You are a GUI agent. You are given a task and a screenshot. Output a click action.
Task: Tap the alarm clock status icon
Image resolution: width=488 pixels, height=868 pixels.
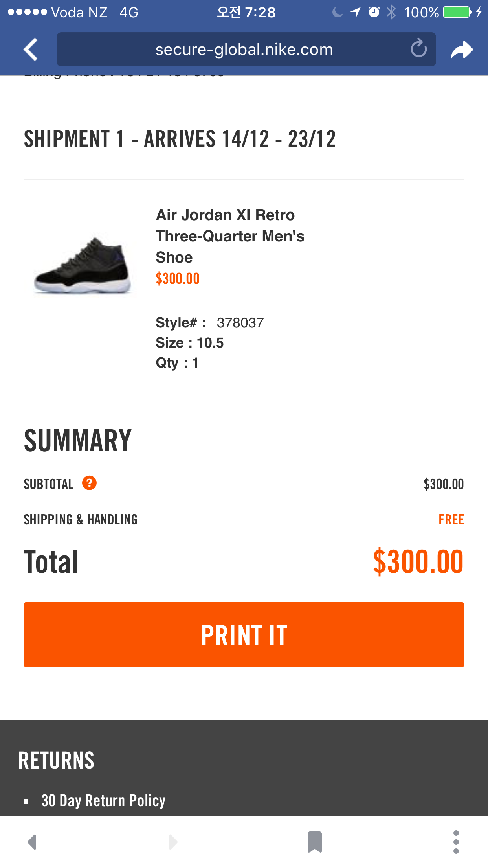374,12
